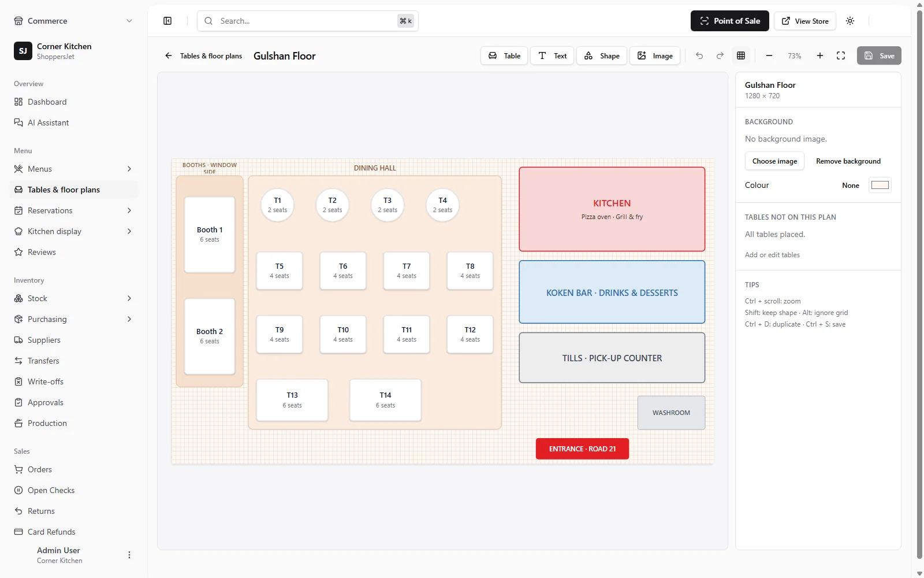This screenshot has width=924, height=578.
Task: Open the Admin User options menu
Action: click(129, 555)
